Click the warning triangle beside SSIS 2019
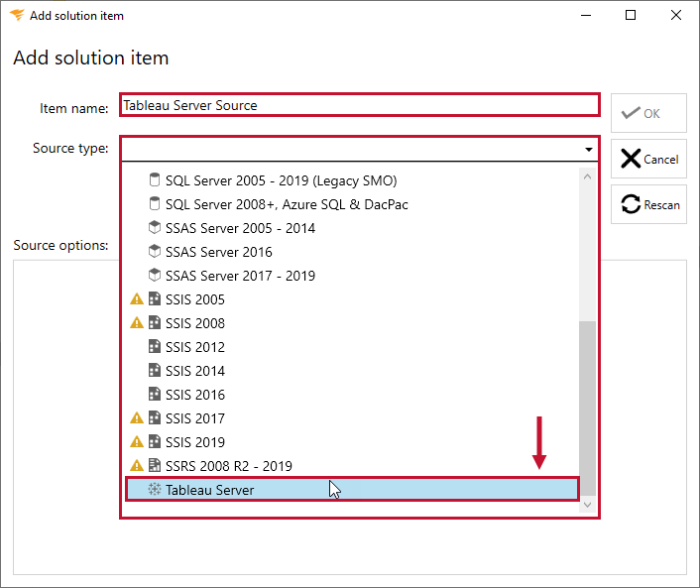Screen dimensions: 700x588 [137, 442]
